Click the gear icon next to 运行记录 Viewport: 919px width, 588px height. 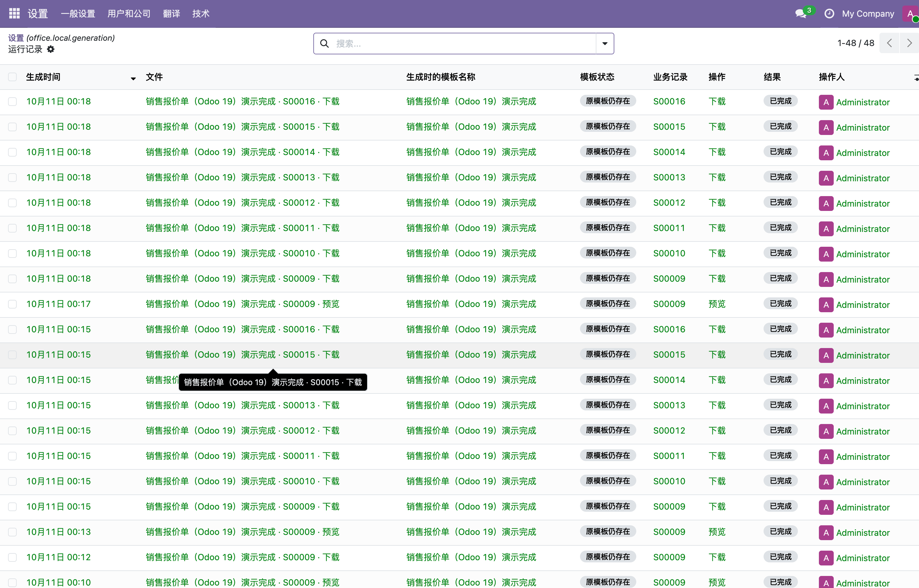click(51, 49)
